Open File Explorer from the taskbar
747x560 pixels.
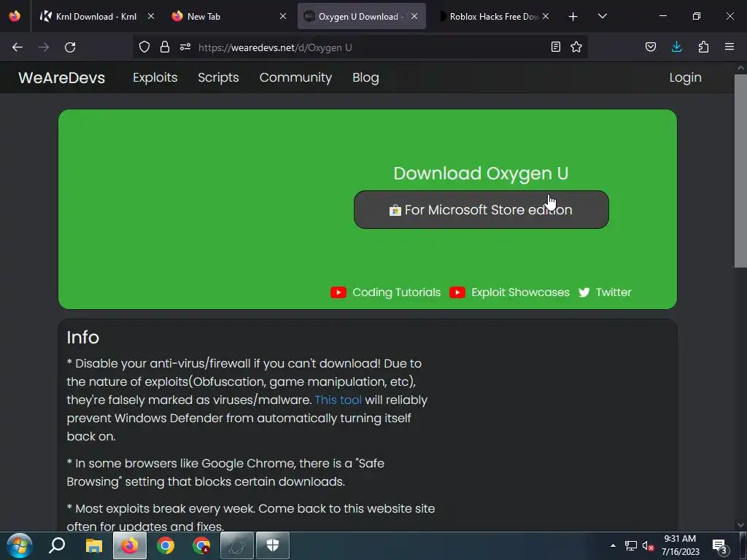coord(94,545)
